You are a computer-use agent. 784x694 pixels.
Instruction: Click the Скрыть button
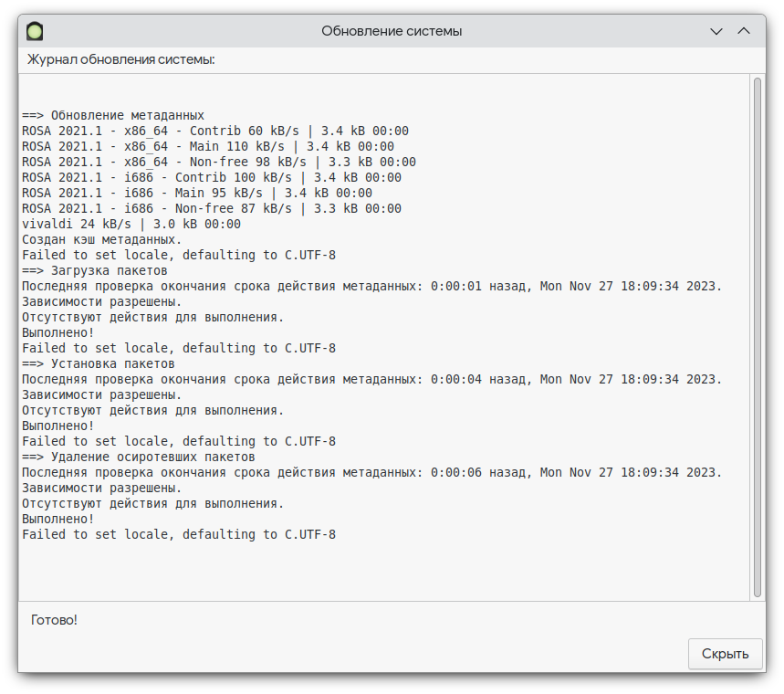(x=725, y=654)
